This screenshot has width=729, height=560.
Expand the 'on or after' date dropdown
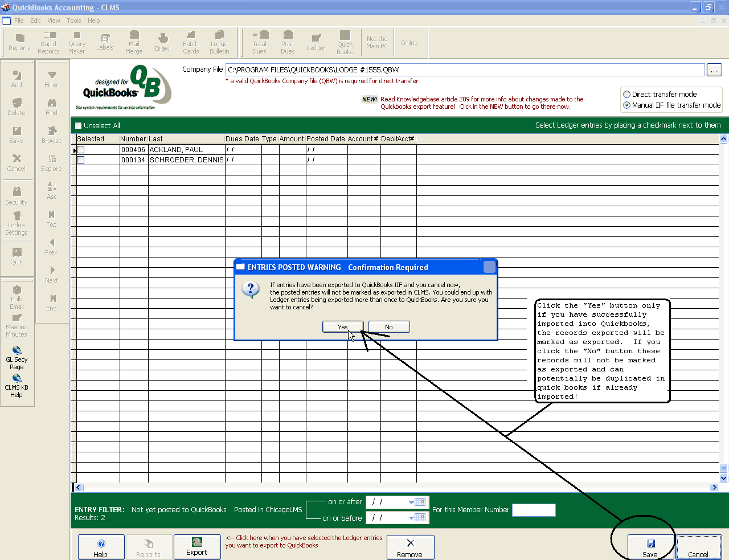pyautogui.click(x=411, y=502)
